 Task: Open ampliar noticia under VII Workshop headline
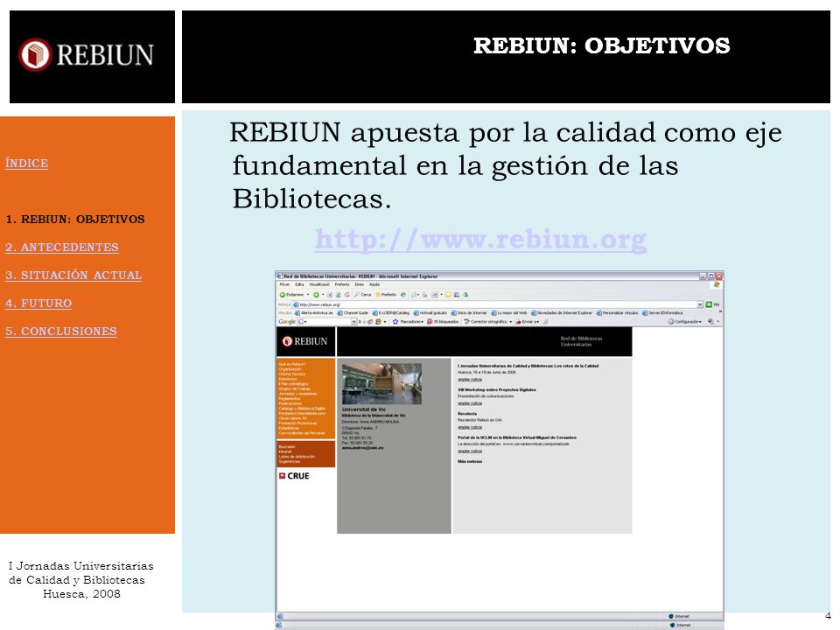coord(470,403)
